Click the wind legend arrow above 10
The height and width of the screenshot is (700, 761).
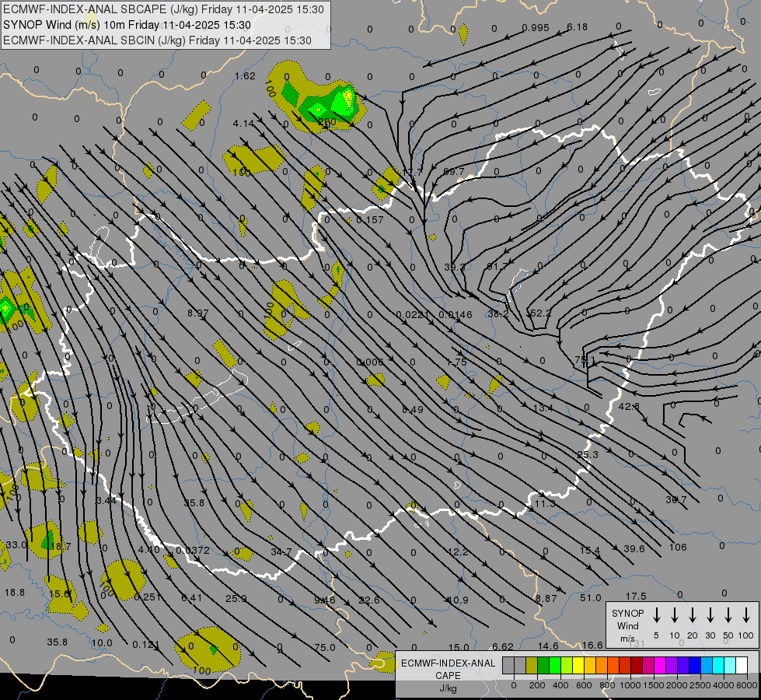pyautogui.click(x=675, y=615)
